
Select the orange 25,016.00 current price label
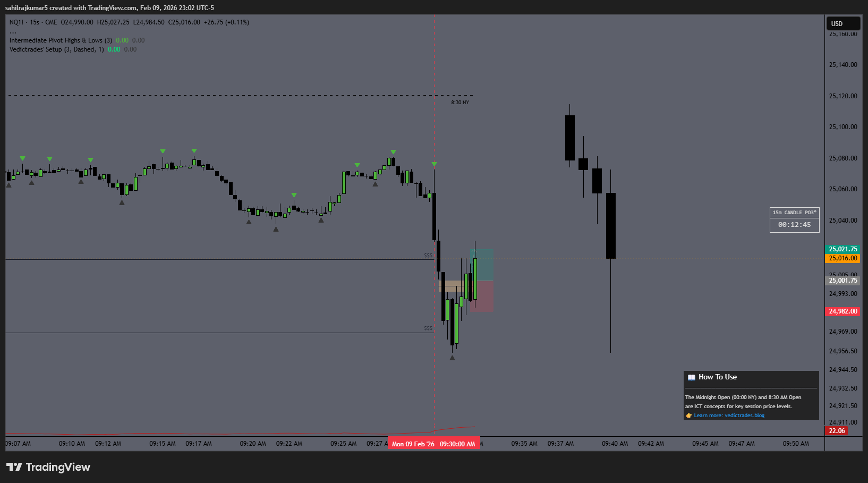[843, 258]
